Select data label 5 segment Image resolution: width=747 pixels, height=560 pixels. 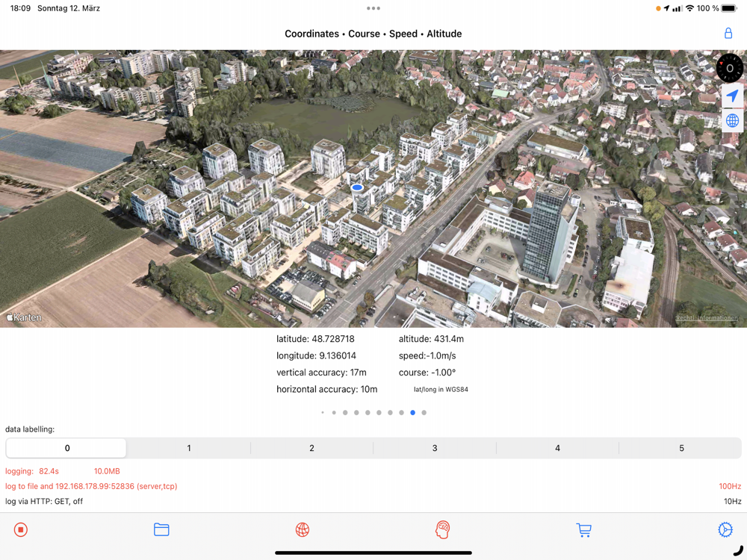pos(681,448)
